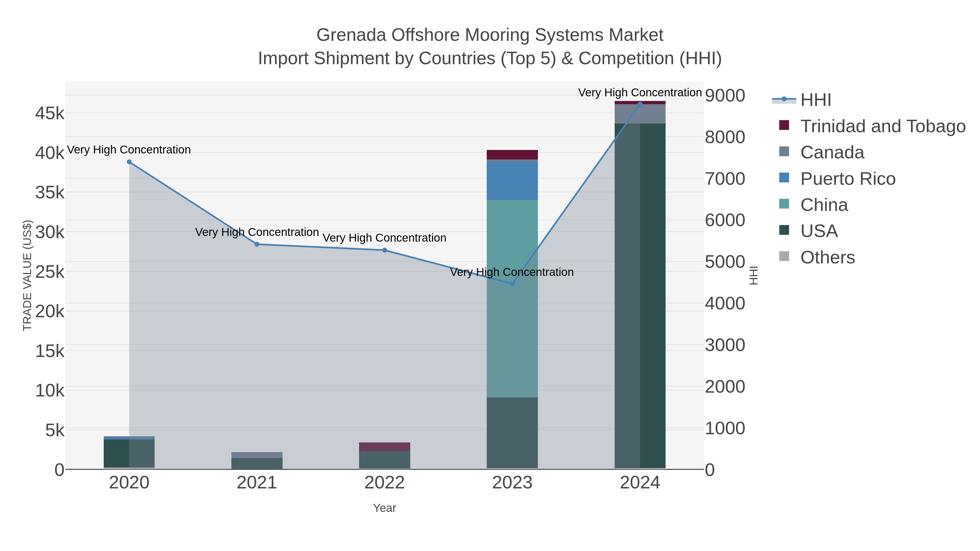Click China teal legend swatch
Image resolution: width=980 pixels, height=551 pixels.
pyautogui.click(x=784, y=204)
